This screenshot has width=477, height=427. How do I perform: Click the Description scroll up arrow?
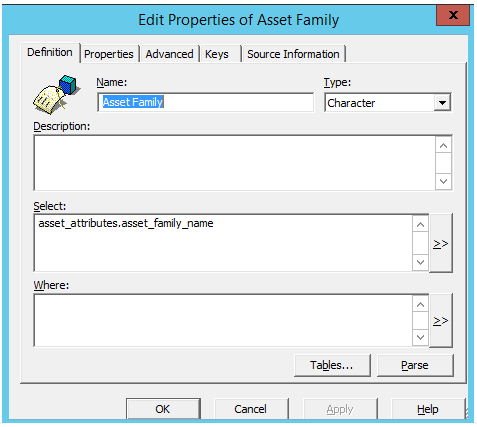click(443, 146)
